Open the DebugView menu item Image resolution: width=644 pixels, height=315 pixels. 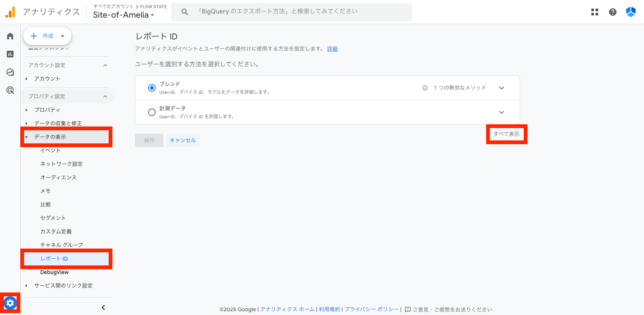55,272
